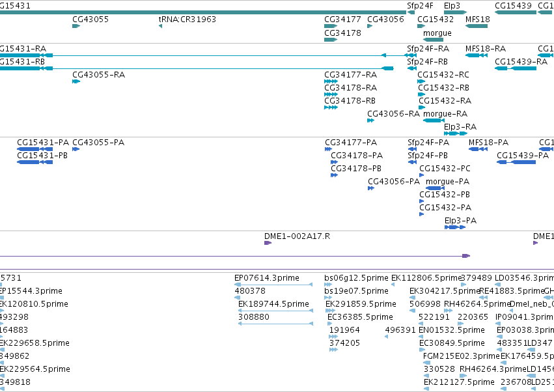
Task: Select the 506998 EST entry
Action: [412, 311]
